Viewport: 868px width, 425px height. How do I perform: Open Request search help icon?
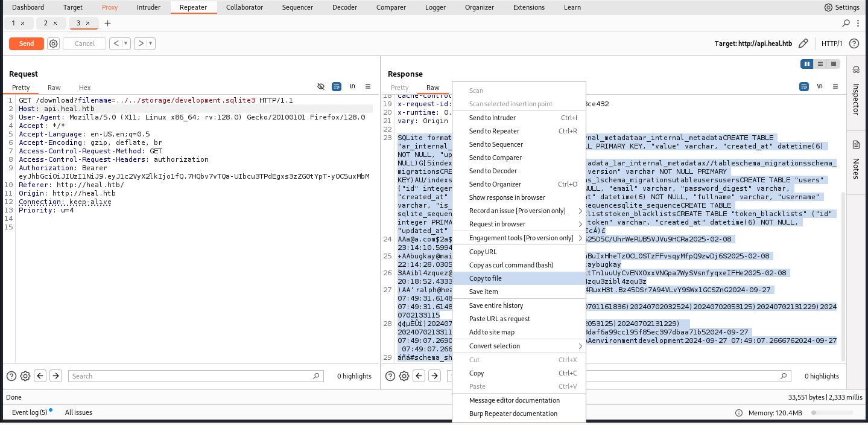click(x=11, y=376)
